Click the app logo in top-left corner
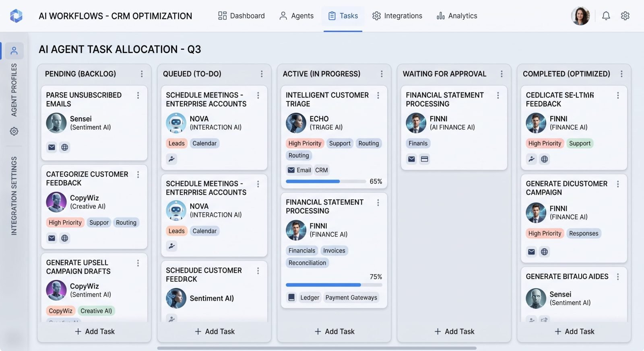The width and height of the screenshot is (644, 351). [x=16, y=16]
